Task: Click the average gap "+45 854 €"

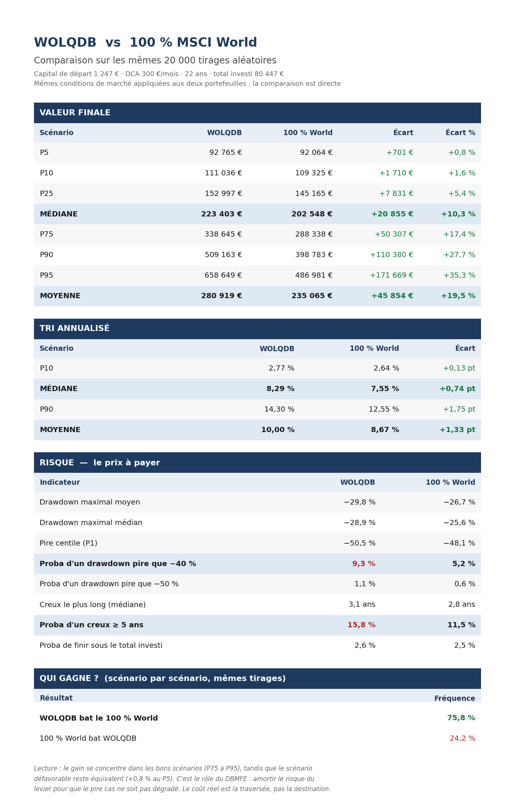Action: [392, 296]
